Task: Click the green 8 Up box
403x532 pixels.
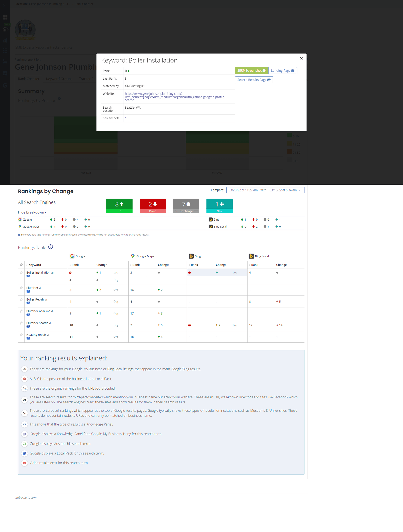Action: pyautogui.click(x=119, y=206)
